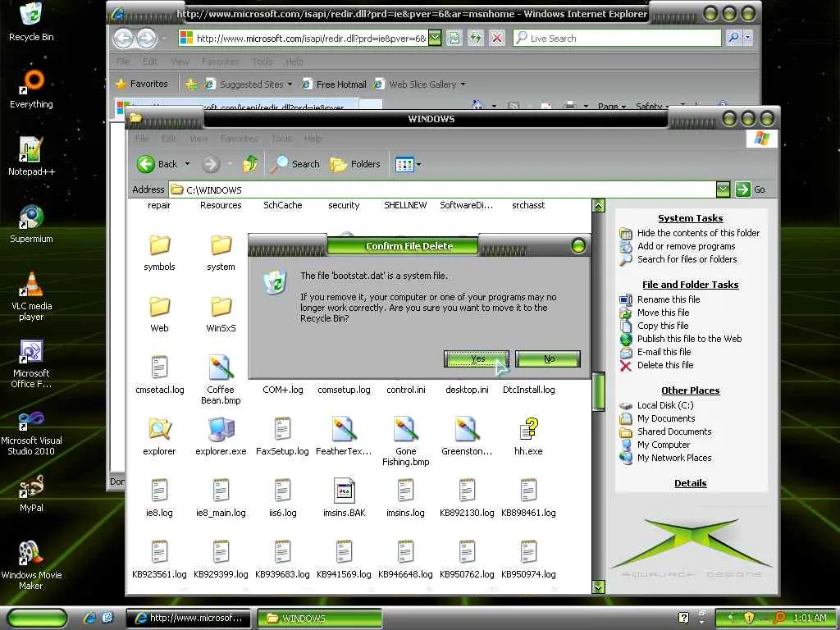The width and height of the screenshot is (840, 630).
Task: Select the KB923561.log file
Action: point(159,559)
